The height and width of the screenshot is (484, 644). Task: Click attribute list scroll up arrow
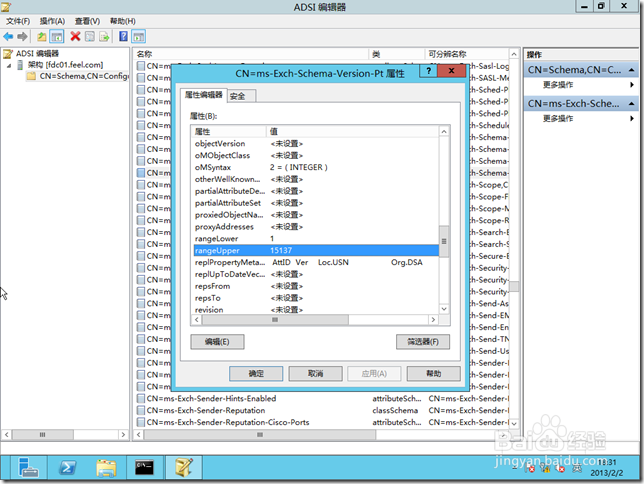(x=444, y=131)
